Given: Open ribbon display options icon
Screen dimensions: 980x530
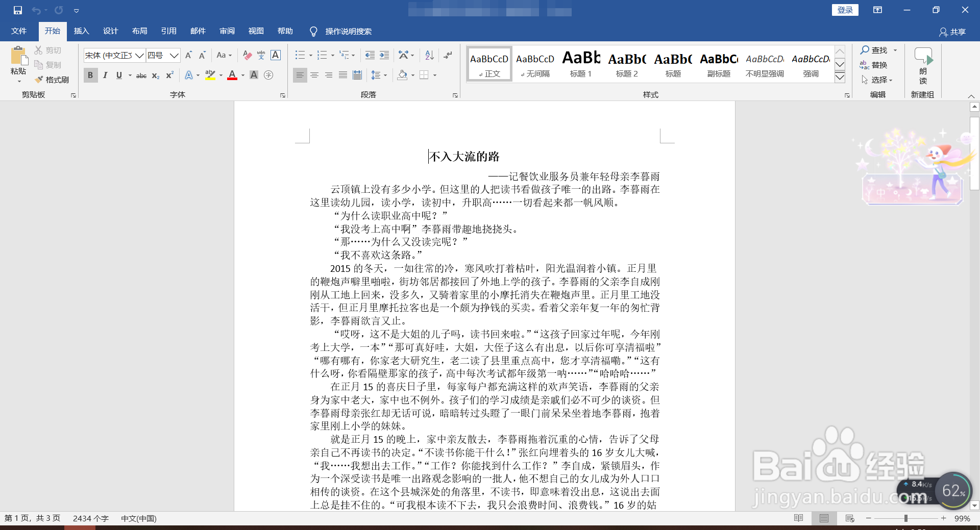Looking at the screenshot, I should point(877,10).
